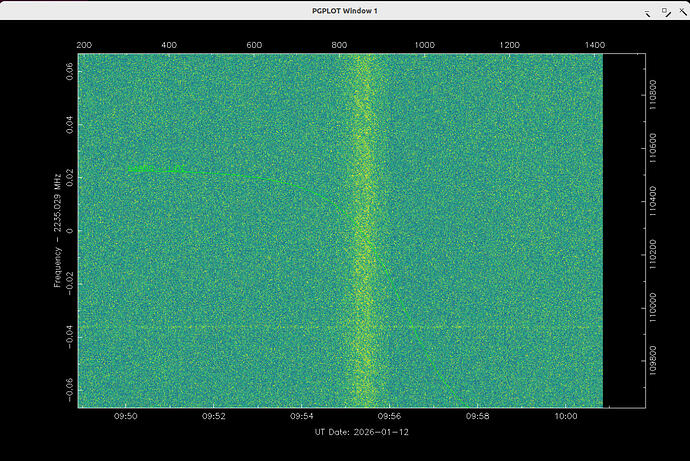Click the Frequency axis label

(57, 231)
